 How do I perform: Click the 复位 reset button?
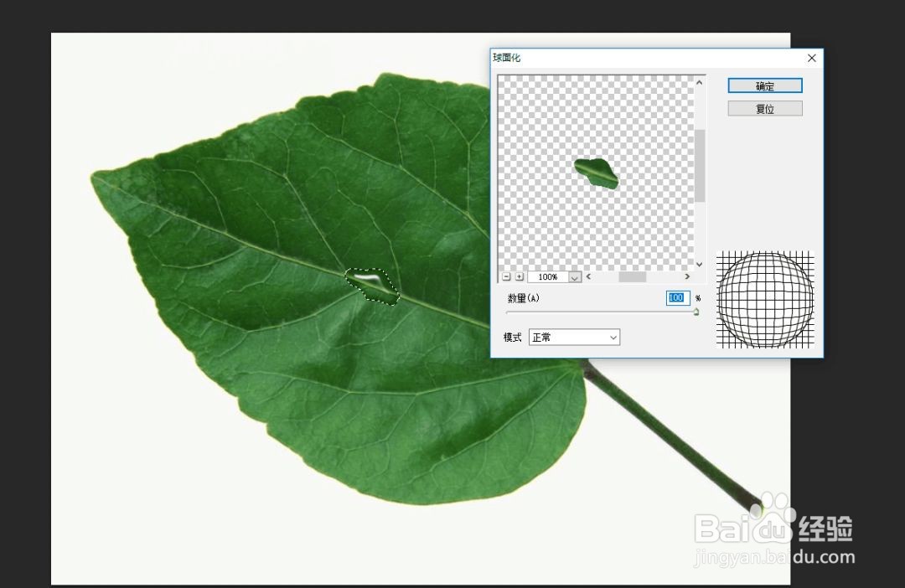[765, 109]
